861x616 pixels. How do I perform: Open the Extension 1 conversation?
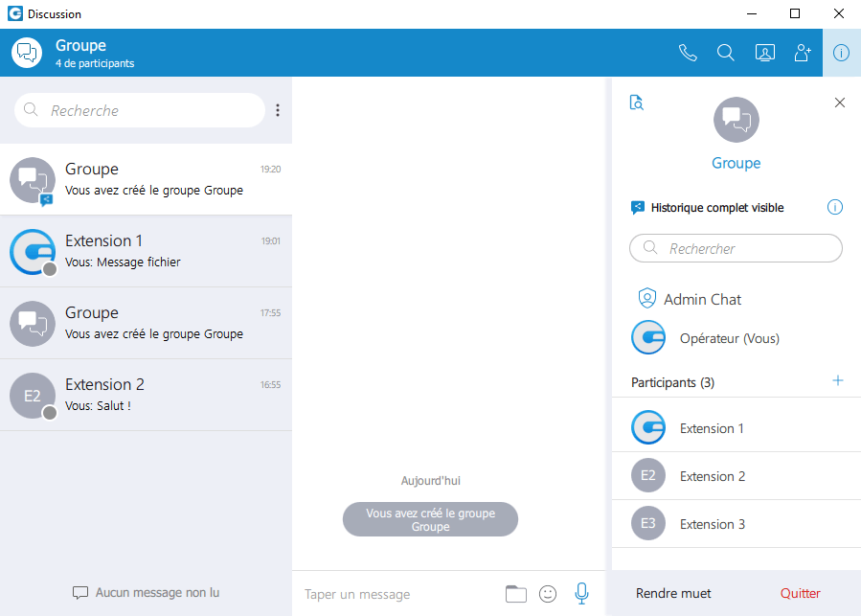[147, 252]
